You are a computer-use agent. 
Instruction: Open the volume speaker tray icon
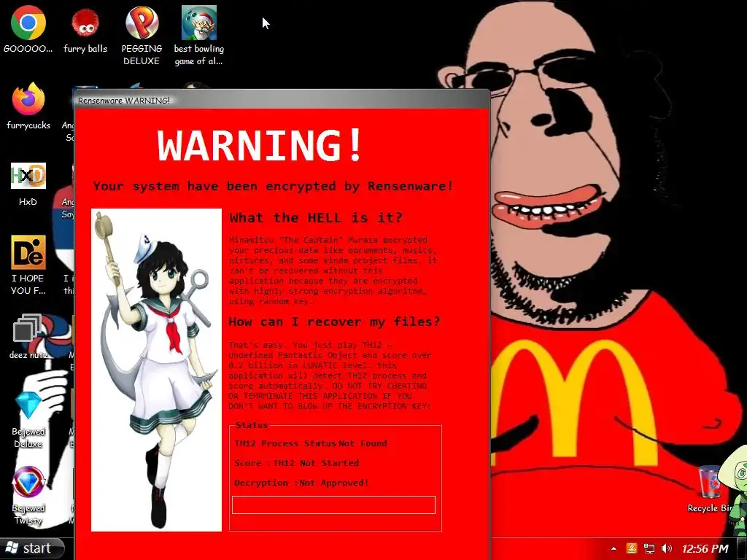pyautogui.click(x=667, y=549)
